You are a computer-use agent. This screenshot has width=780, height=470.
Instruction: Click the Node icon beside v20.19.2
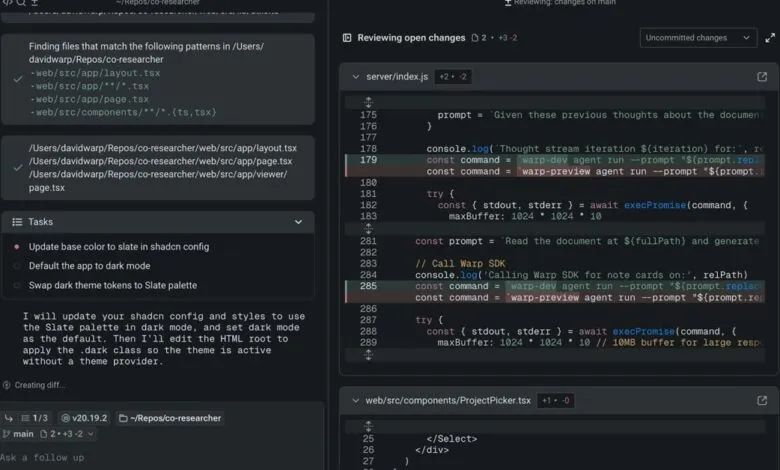65,418
